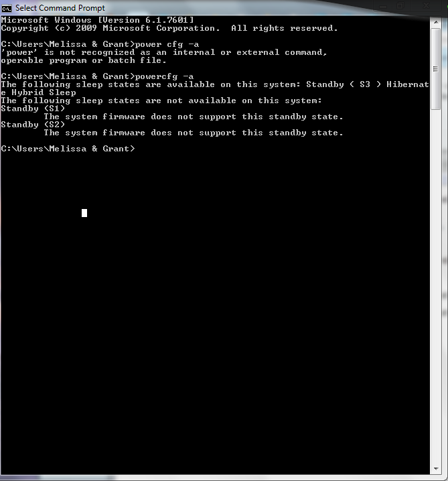Click the last empty prompt line
Viewport: 448px width, 481px height.
tap(68, 149)
